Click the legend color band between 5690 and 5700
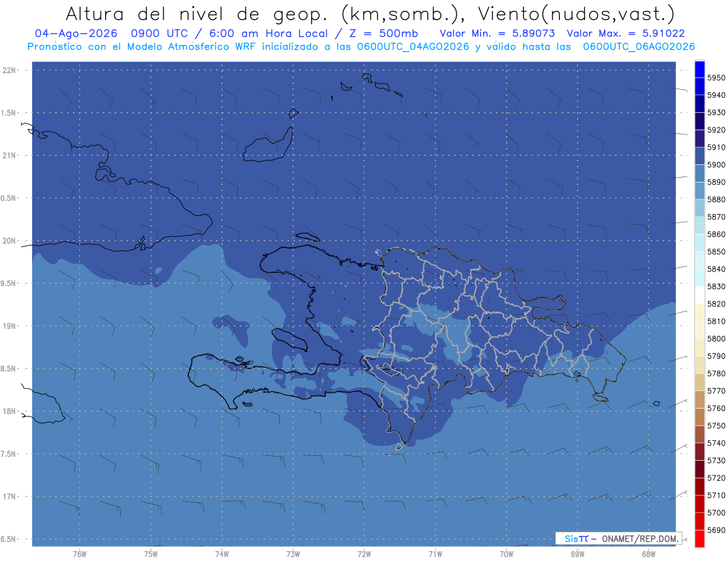Viewport: 728px width, 562px height. [699, 521]
